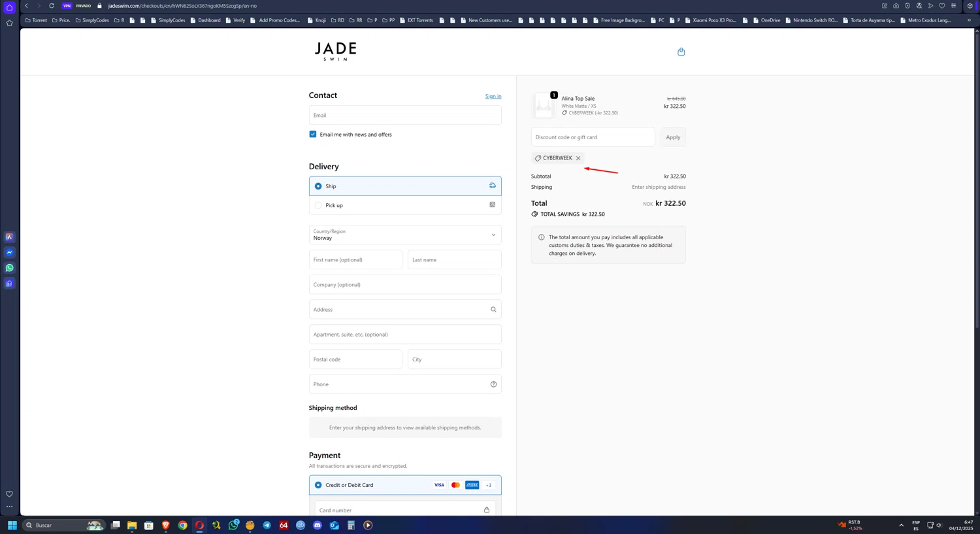Reload the page

click(52, 6)
